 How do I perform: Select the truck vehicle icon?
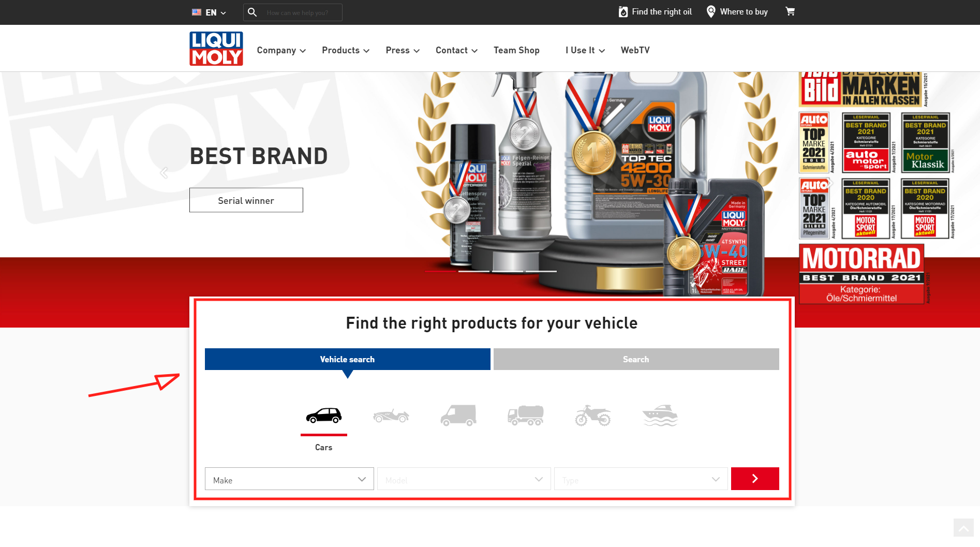[x=526, y=416]
